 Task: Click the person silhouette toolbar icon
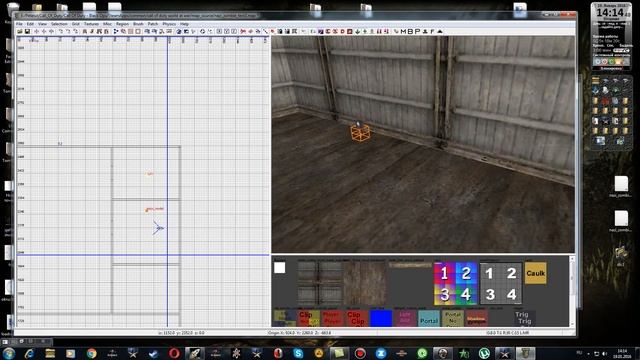point(425,31)
